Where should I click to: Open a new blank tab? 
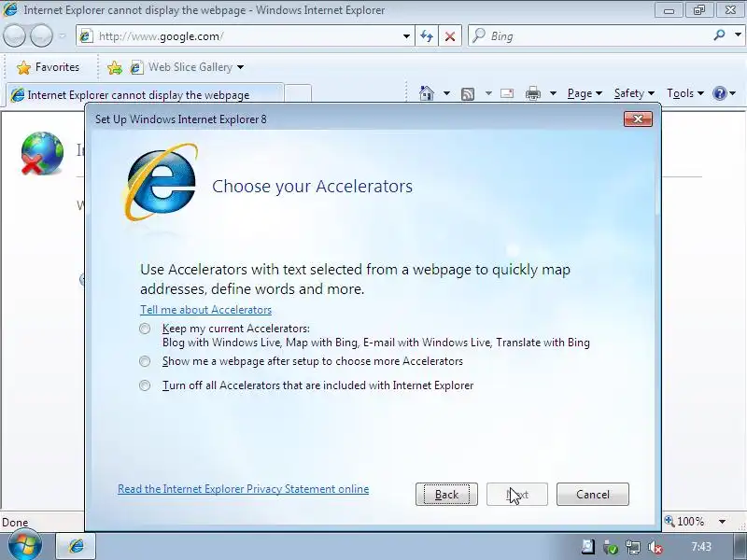(x=298, y=94)
